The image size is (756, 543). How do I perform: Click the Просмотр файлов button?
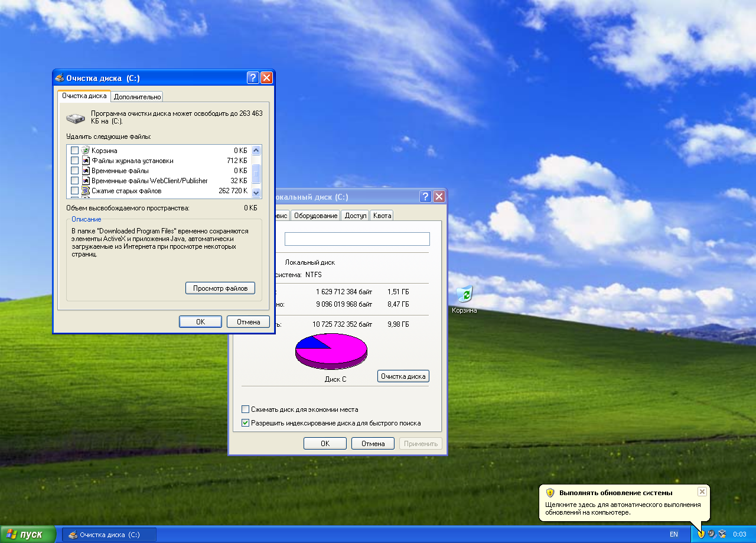click(220, 288)
